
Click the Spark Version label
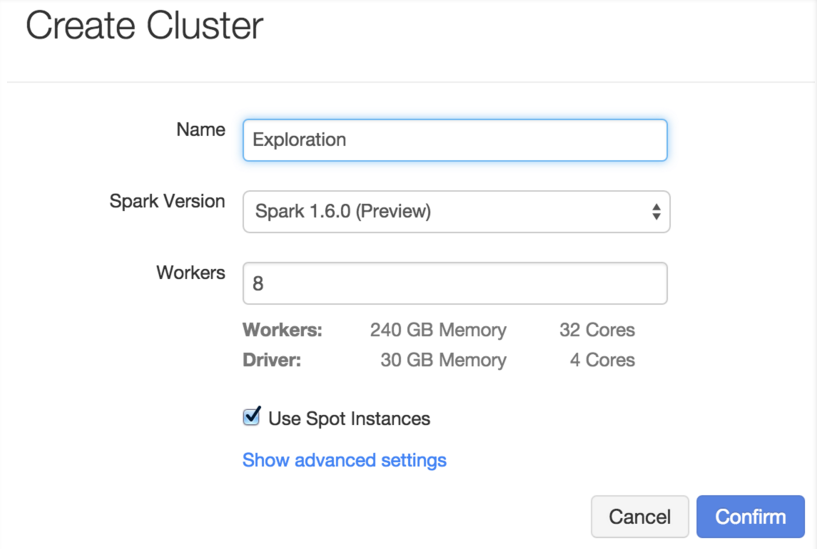tap(167, 201)
